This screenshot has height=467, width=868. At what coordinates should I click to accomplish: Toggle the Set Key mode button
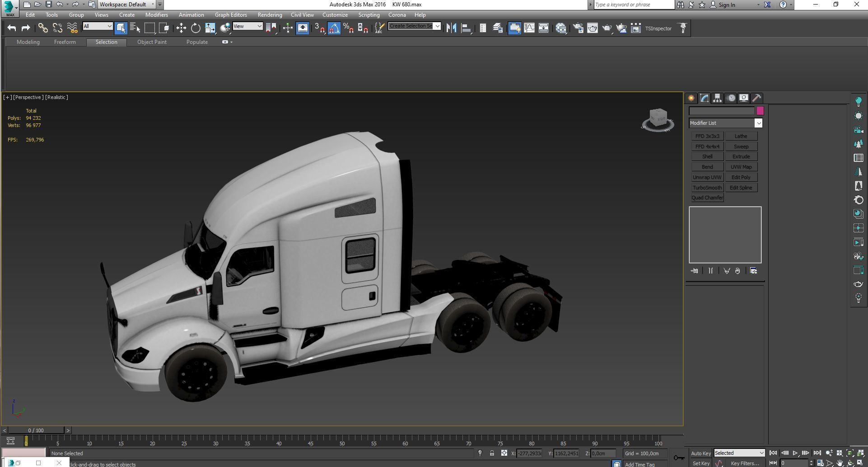coord(701,463)
